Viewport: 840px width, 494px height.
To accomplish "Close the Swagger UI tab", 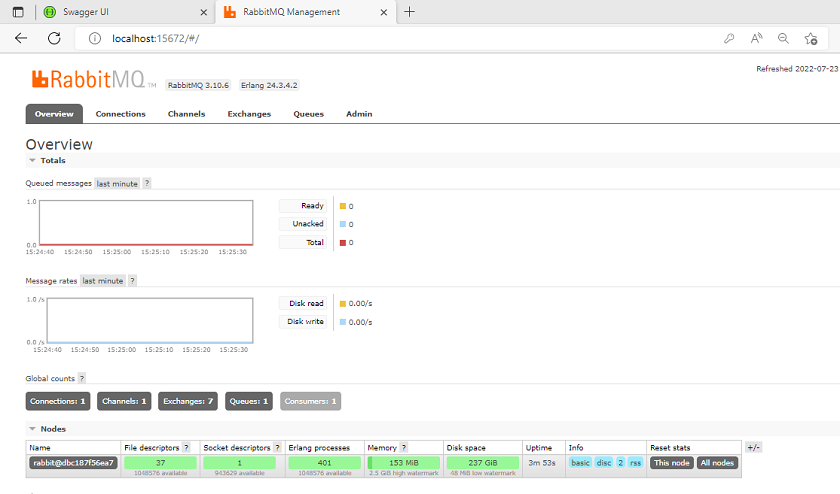I will (204, 12).
